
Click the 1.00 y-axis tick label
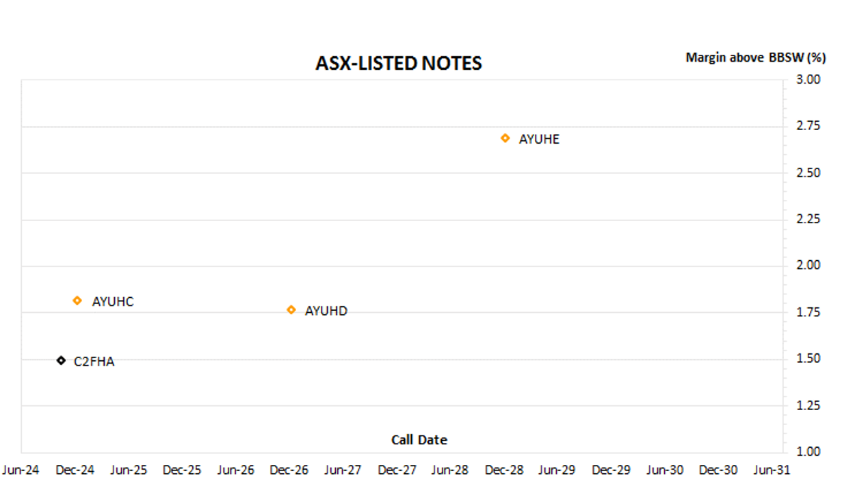(808, 452)
